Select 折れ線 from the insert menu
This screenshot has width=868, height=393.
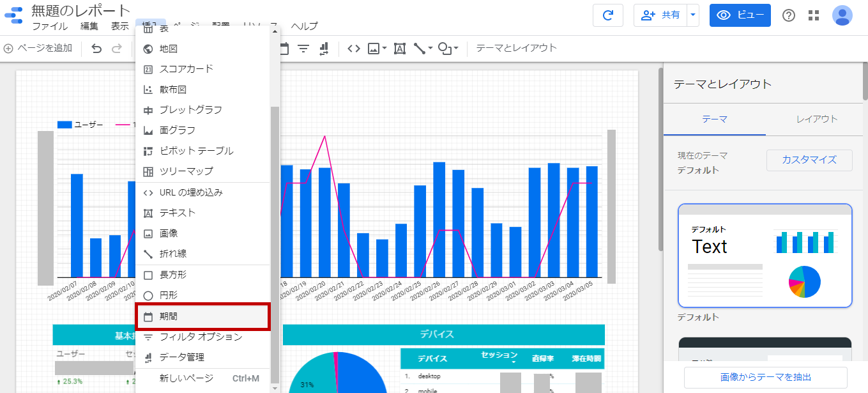(203, 254)
